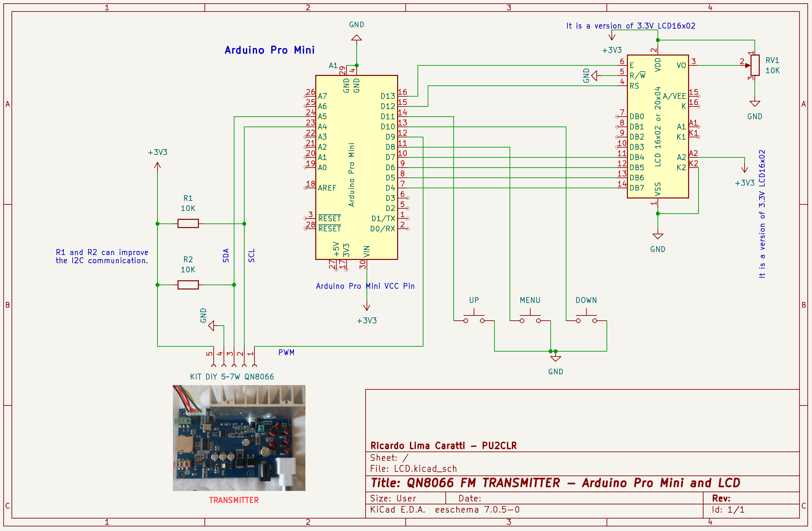Screen dimensions: 812x531
Task: Click the 'Arduino Pro Mini' heading text
Action: [270, 50]
